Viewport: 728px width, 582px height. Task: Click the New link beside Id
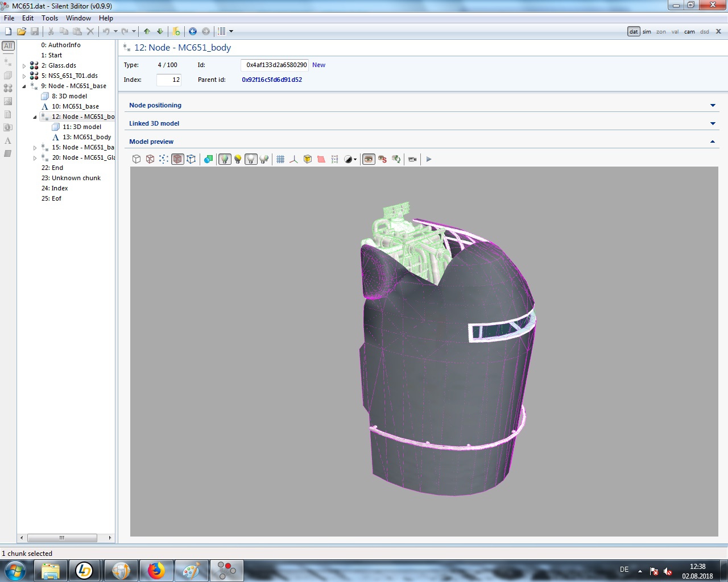click(318, 65)
